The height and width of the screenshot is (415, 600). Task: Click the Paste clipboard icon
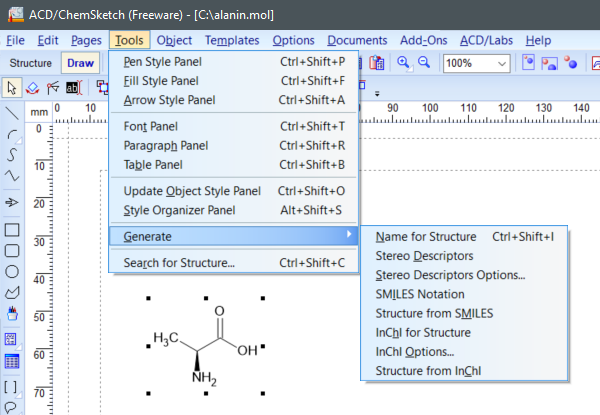377,63
